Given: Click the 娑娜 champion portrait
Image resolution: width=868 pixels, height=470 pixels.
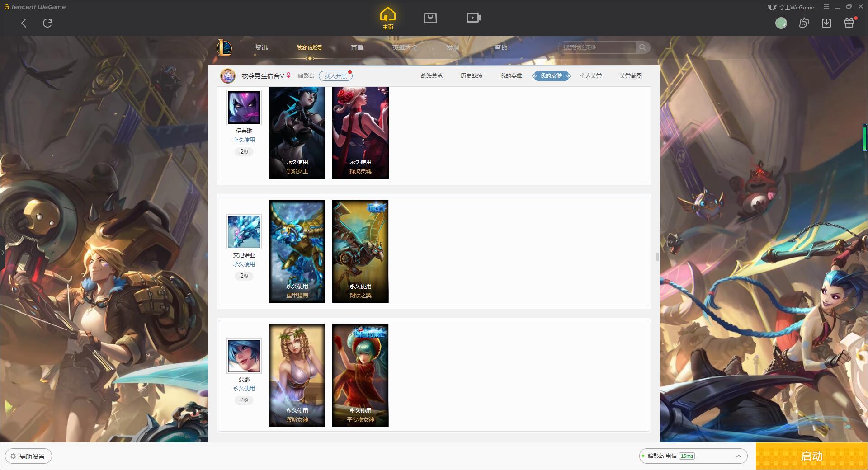Looking at the screenshot, I should click(244, 356).
